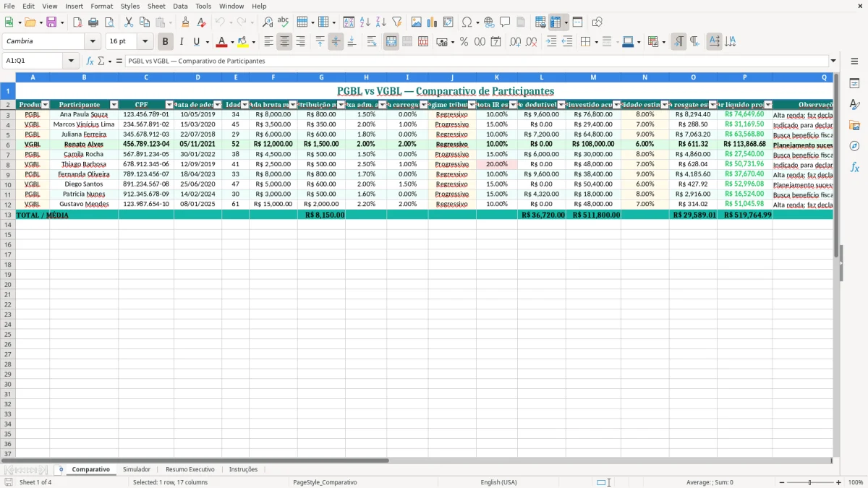The width and height of the screenshot is (868, 488).
Task: Click the zoom in plus button
Action: [839, 482]
